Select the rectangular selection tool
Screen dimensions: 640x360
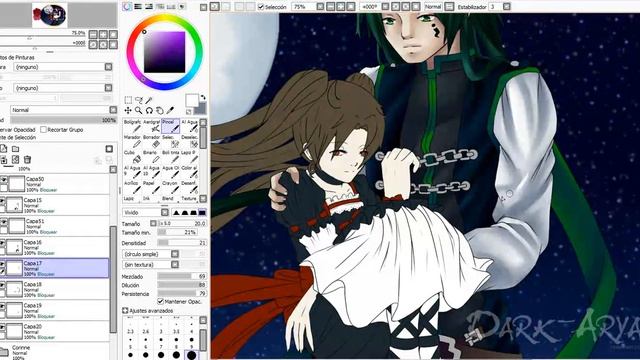pyautogui.click(x=128, y=100)
